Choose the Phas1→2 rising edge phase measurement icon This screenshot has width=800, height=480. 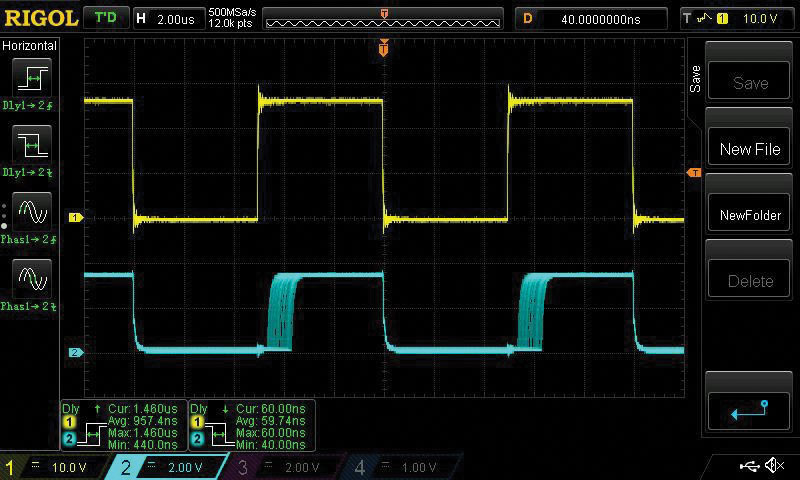[x=30, y=213]
